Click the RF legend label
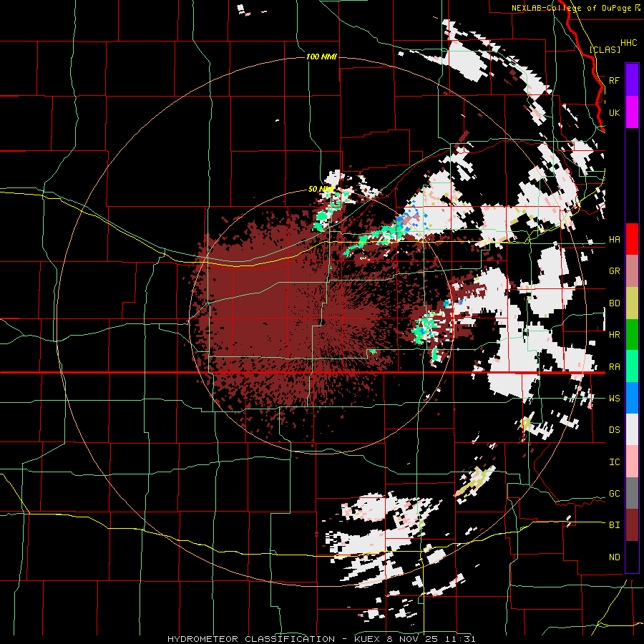Image resolution: width=644 pixels, height=644 pixels. click(614, 80)
